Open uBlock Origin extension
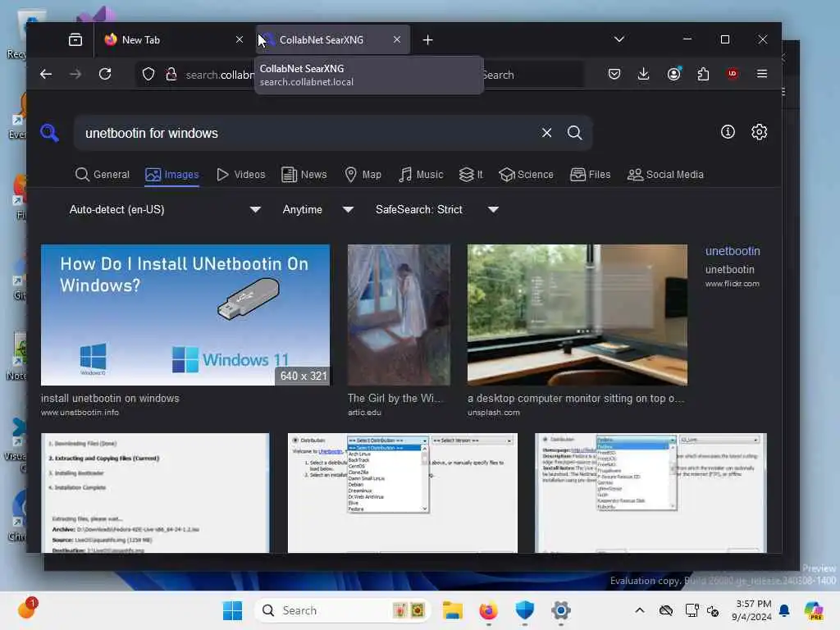 point(733,74)
